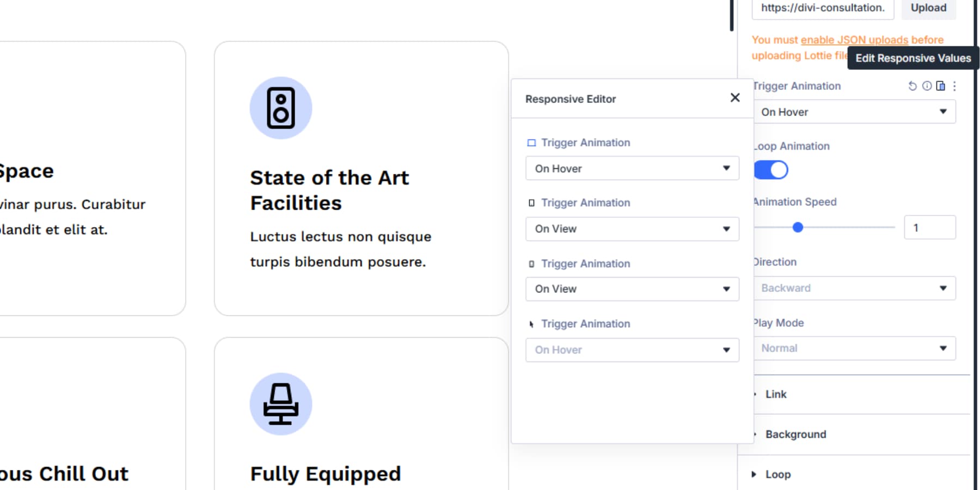Screen dimensions: 980x490
Task: Click the Upload button
Action: click(928, 8)
